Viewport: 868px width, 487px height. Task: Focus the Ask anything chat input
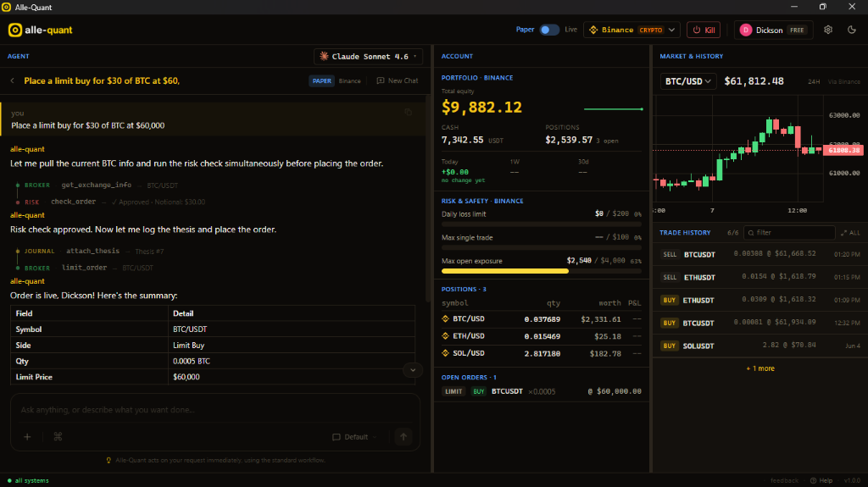(214, 410)
